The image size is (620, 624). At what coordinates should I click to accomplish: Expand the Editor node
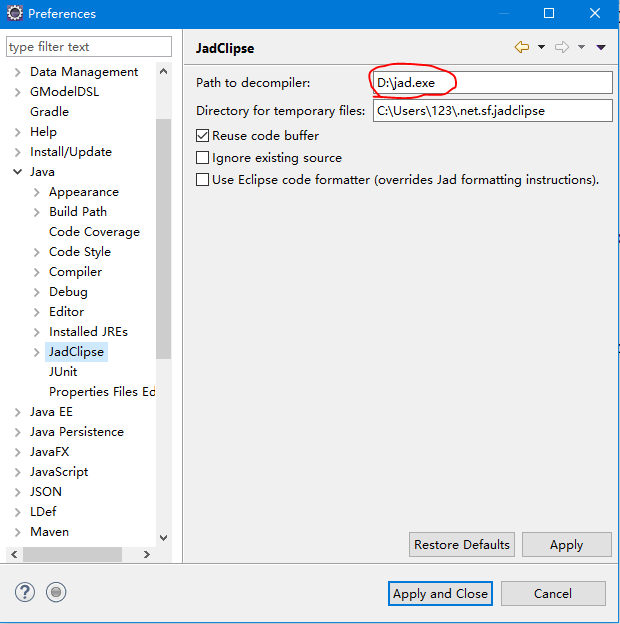pyautogui.click(x=37, y=312)
